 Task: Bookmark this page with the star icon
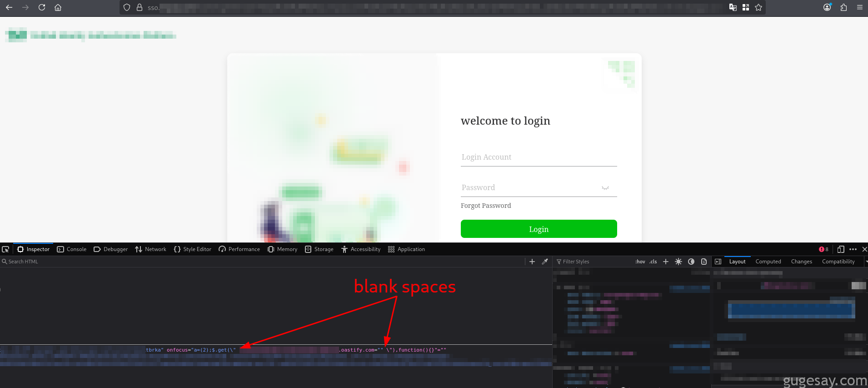(758, 7)
